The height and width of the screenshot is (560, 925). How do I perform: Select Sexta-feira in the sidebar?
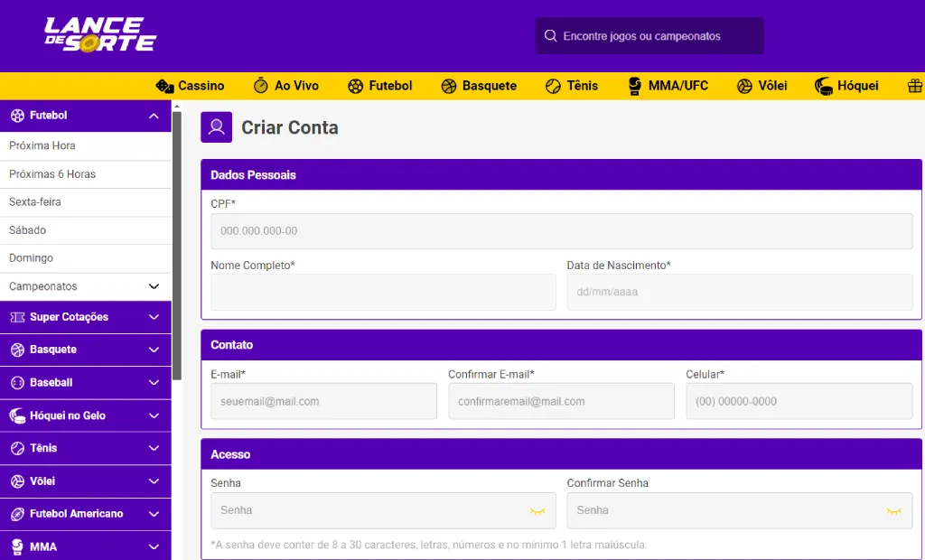(42, 201)
